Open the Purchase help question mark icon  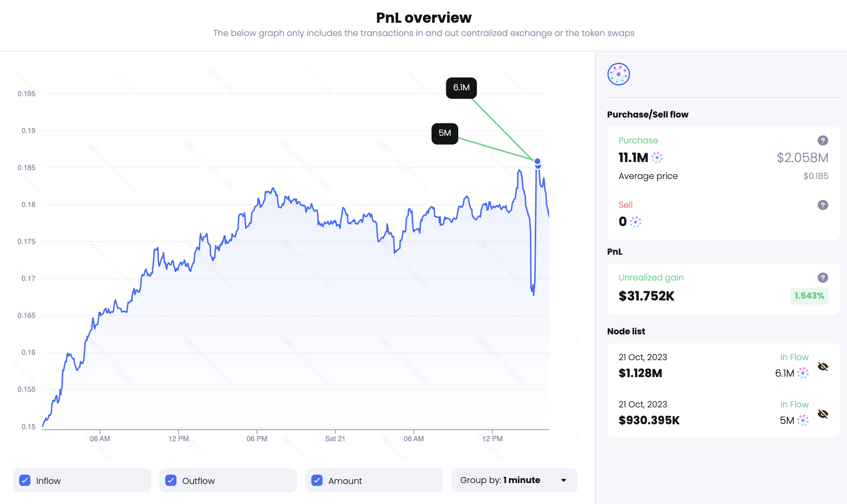pos(823,140)
